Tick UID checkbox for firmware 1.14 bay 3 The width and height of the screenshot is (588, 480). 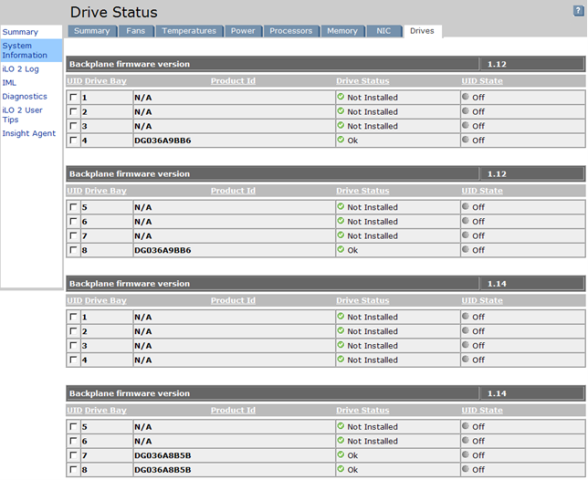tap(74, 345)
